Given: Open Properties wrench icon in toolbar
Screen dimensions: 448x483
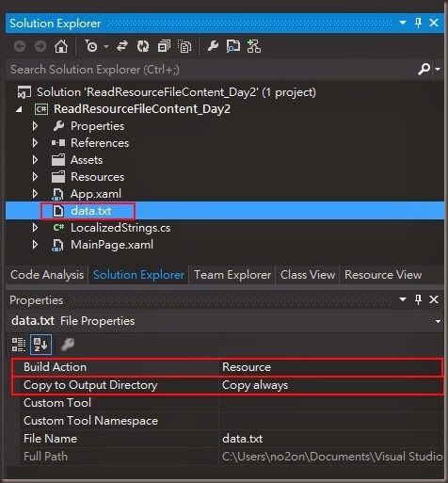Looking at the screenshot, I should point(213,46).
